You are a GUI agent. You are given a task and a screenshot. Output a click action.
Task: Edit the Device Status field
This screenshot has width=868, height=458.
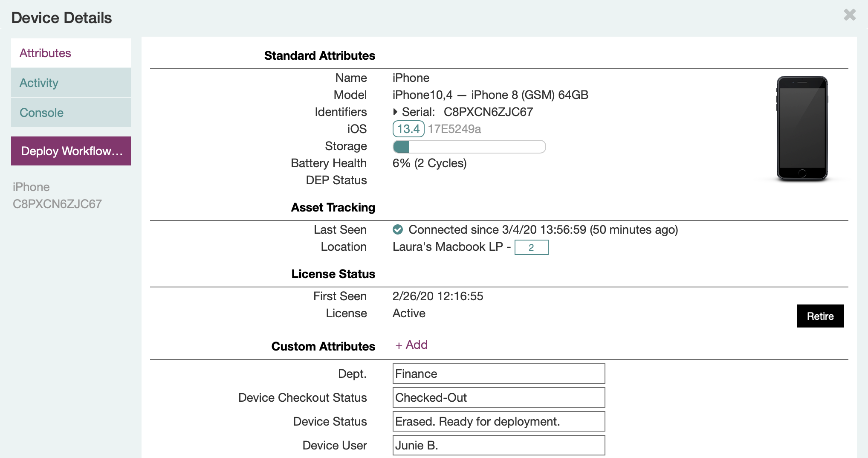[498, 421]
